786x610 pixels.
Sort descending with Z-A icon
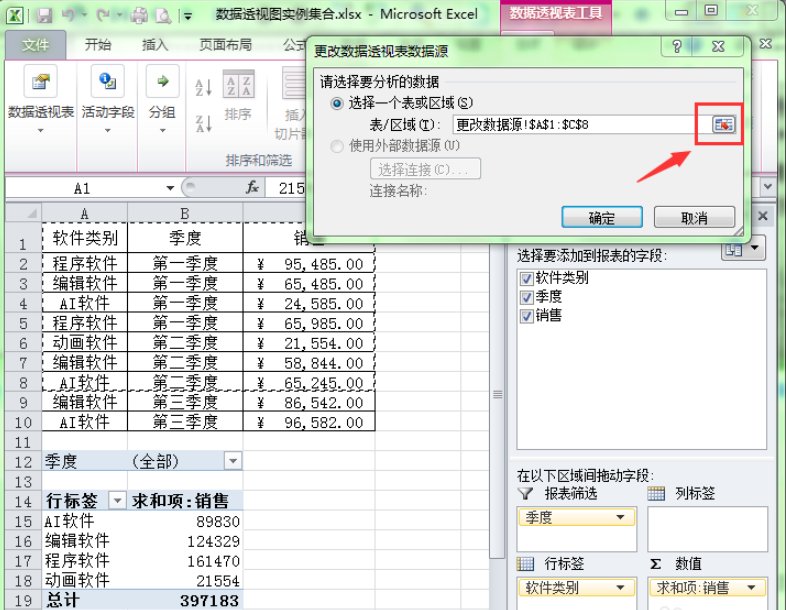203,123
